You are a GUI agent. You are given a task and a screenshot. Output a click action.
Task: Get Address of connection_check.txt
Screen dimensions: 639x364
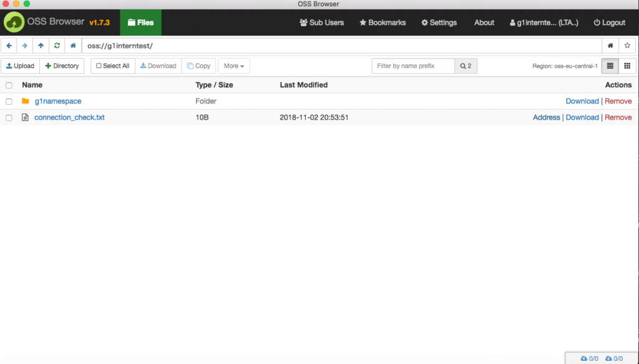click(x=546, y=117)
